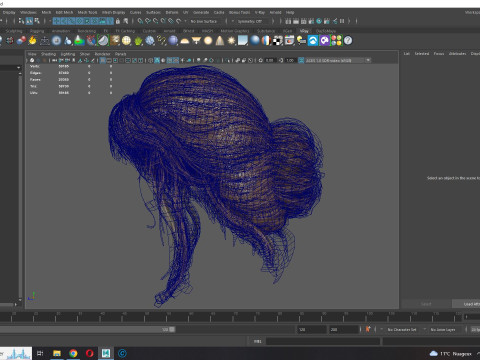Click the checkerboard icon on the shelf
The width and height of the screenshot is (480, 360).
coord(278,41)
